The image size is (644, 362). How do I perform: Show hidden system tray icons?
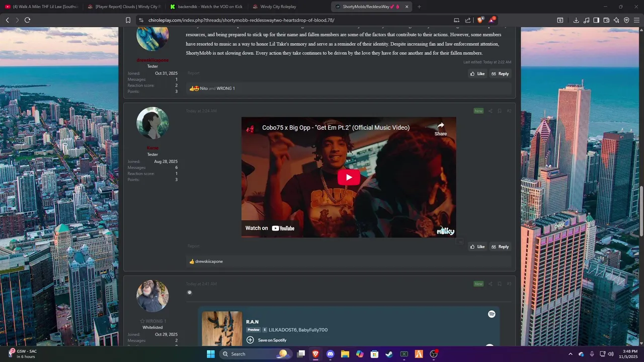[x=570, y=354]
